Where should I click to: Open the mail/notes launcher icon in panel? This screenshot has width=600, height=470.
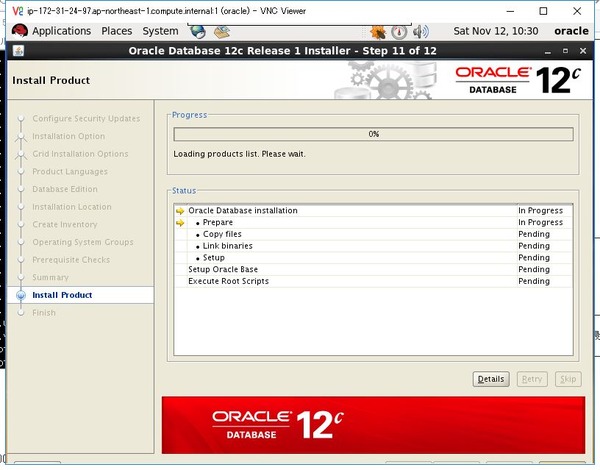point(222,31)
